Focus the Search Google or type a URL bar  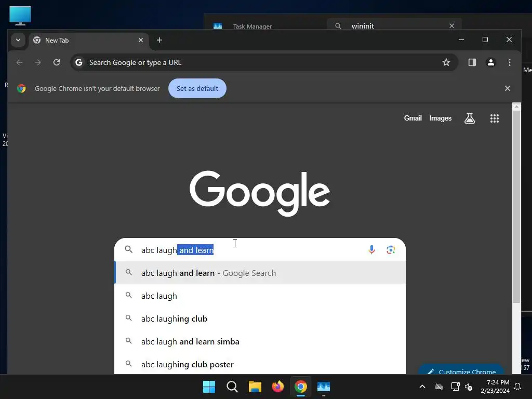[263, 62]
